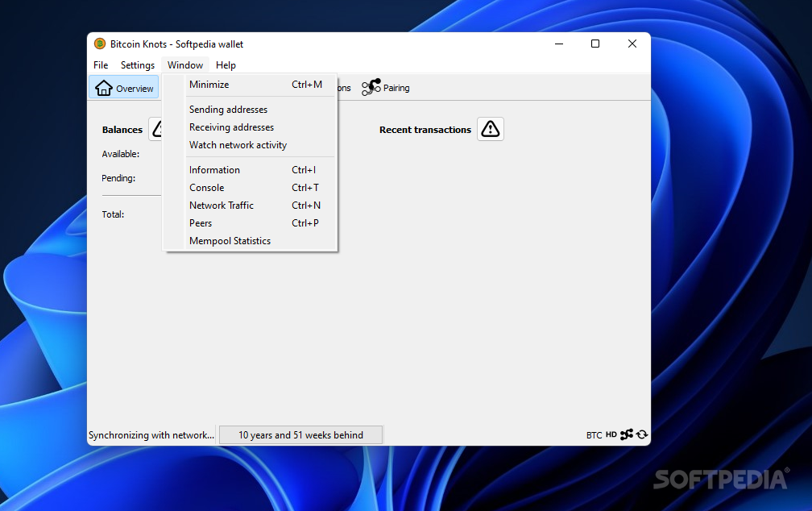The width and height of the screenshot is (812, 511).
Task: Open Information from the Window menu
Action: (x=250, y=170)
